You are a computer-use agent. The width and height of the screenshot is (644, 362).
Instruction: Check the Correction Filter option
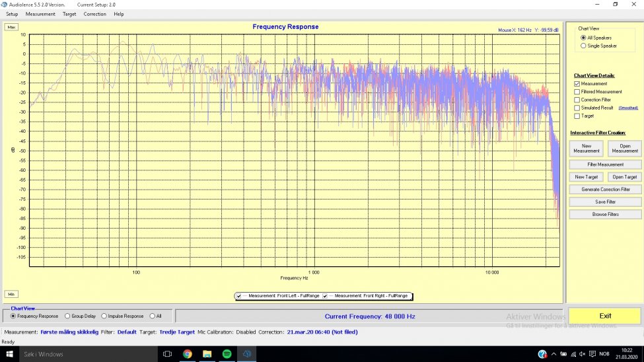coord(577,100)
